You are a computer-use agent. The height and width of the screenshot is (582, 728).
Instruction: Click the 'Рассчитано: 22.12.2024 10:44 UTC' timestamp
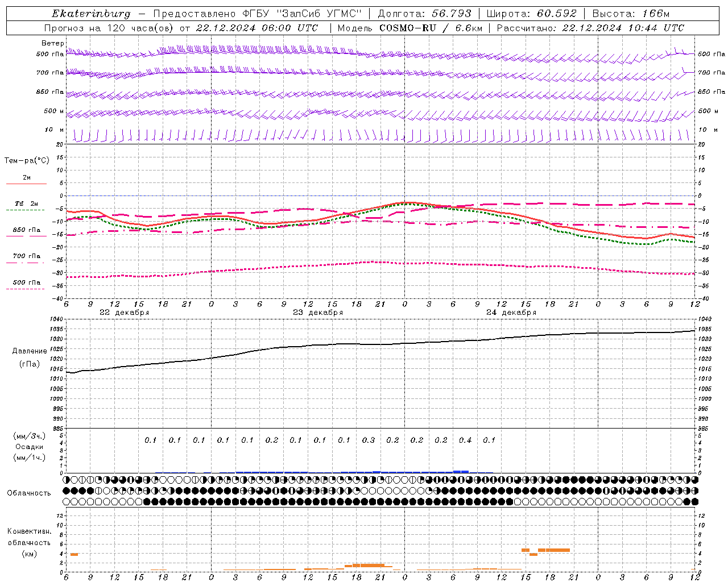[x=590, y=28]
